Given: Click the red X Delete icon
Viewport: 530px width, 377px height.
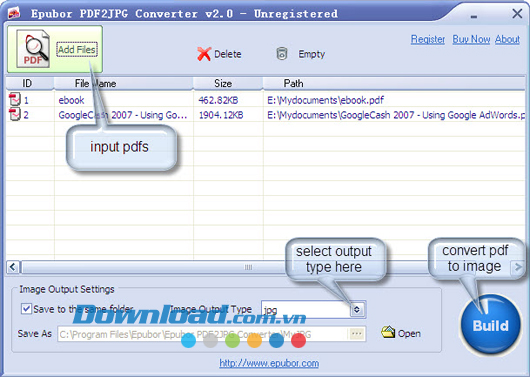Looking at the screenshot, I should click(204, 54).
